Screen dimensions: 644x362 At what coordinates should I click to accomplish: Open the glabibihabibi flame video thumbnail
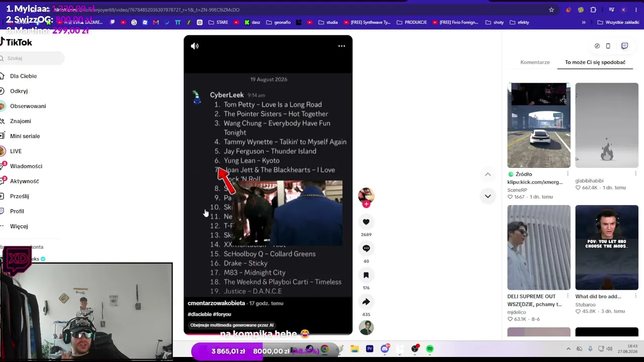point(607,125)
